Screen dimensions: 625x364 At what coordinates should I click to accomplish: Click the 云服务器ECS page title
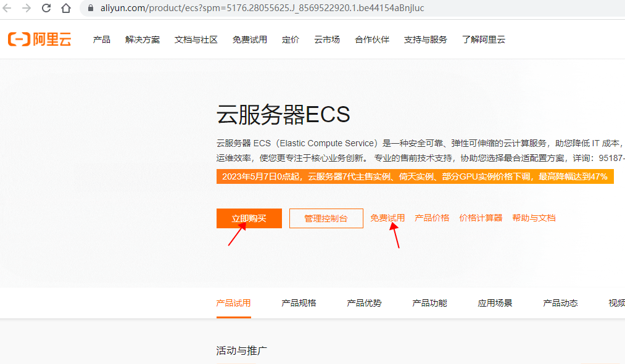click(x=283, y=115)
